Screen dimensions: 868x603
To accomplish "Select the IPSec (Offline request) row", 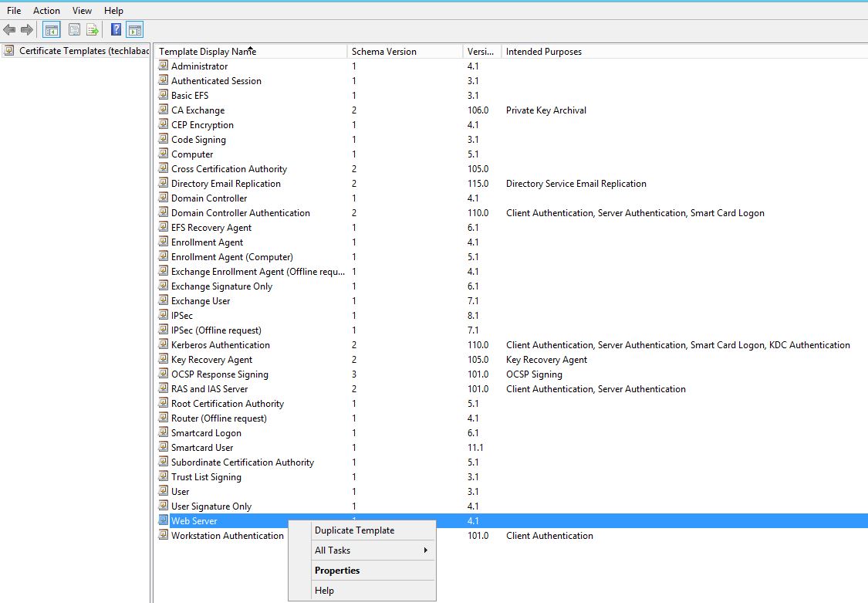I will 511,330.
